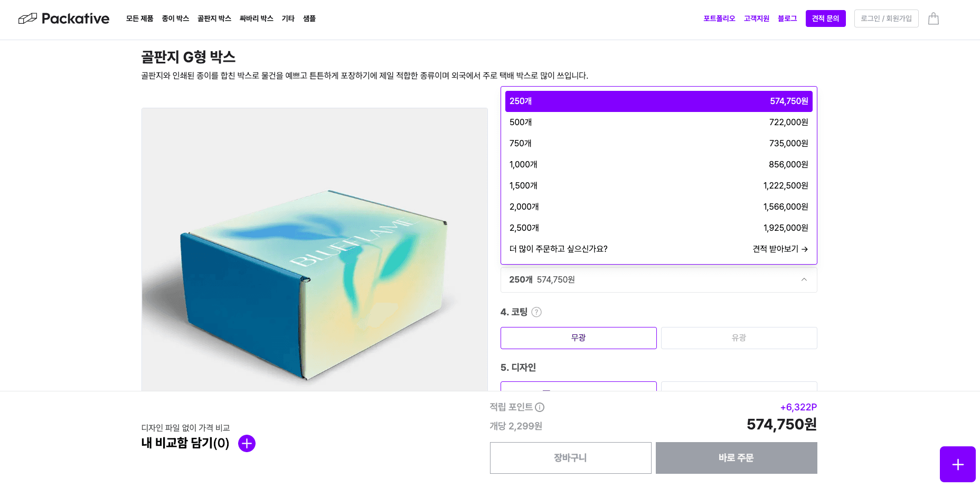Click the 장바구니 button
The height and width of the screenshot is (487, 980).
[x=571, y=458]
